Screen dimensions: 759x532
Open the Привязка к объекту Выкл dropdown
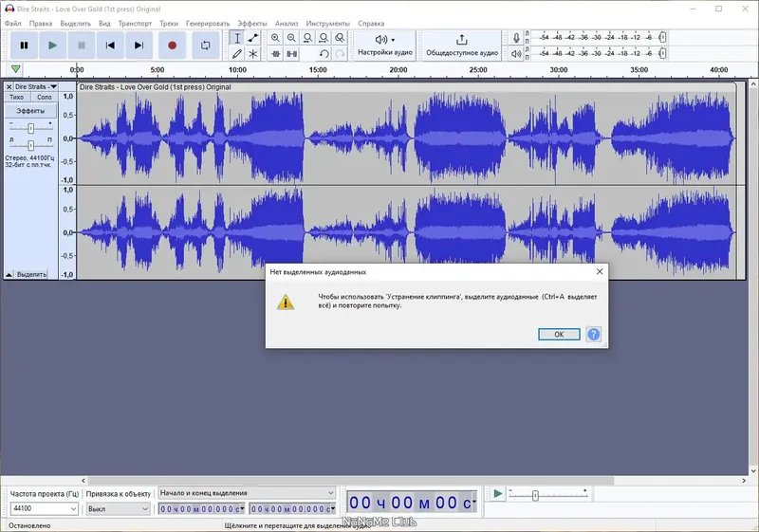(x=118, y=509)
